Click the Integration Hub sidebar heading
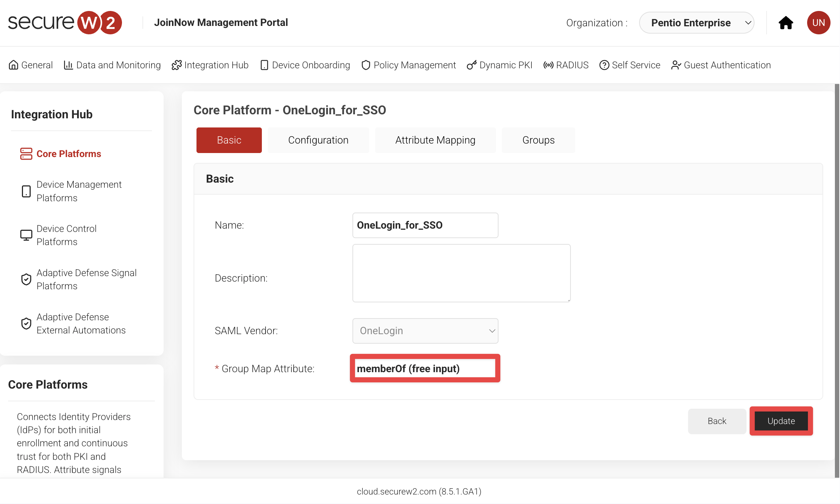This screenshot has height=504, width=840. click(x=52, y=114)
